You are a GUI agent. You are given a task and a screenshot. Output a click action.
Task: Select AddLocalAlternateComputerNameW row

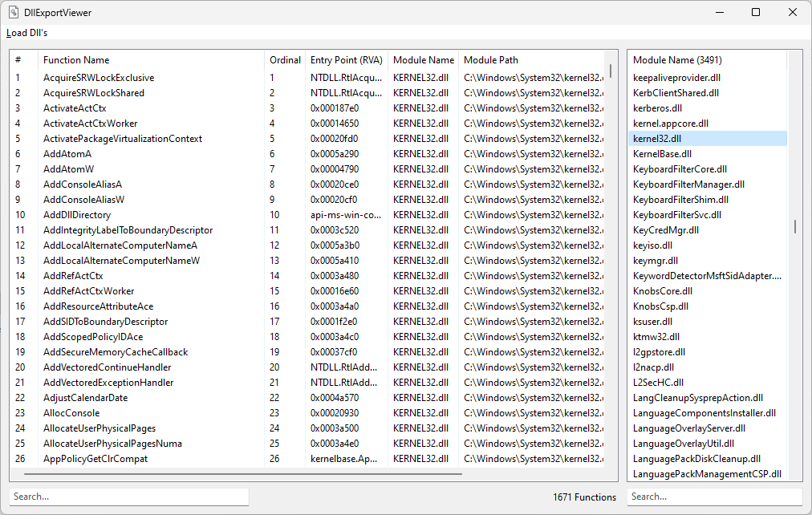307,261
